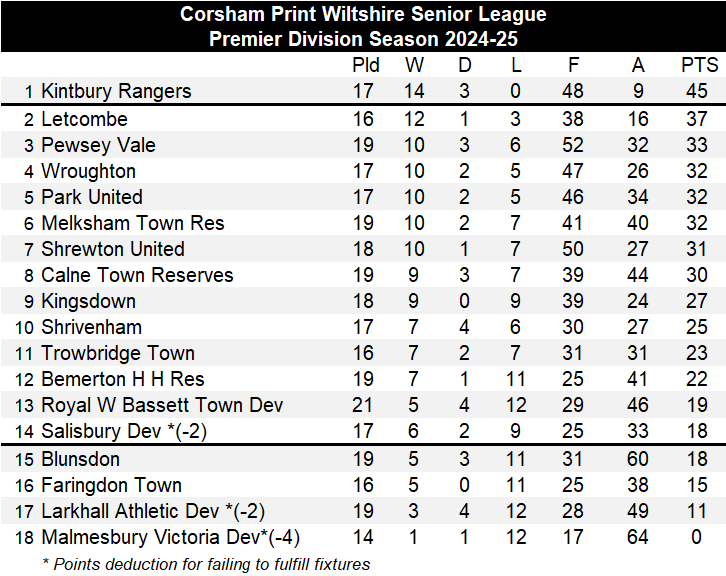
Task: Click on Shrewton United team name
Action: (112, 249)
